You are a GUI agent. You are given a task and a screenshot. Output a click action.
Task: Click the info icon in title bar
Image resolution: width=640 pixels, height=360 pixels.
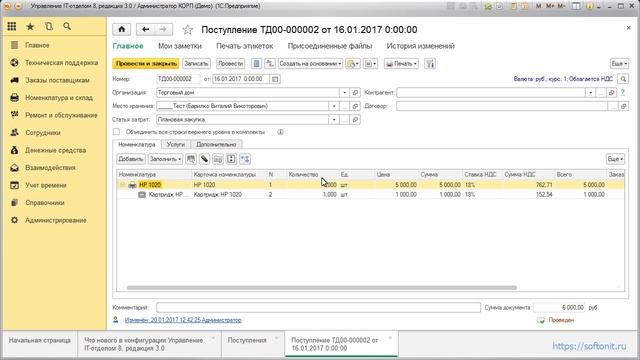click(589, 6)
